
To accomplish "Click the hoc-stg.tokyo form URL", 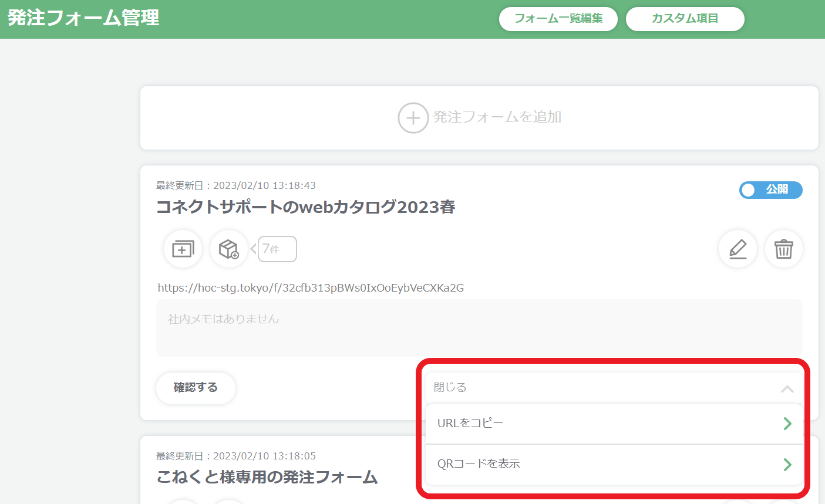I will pyautogui.click(x=311, y=288).
